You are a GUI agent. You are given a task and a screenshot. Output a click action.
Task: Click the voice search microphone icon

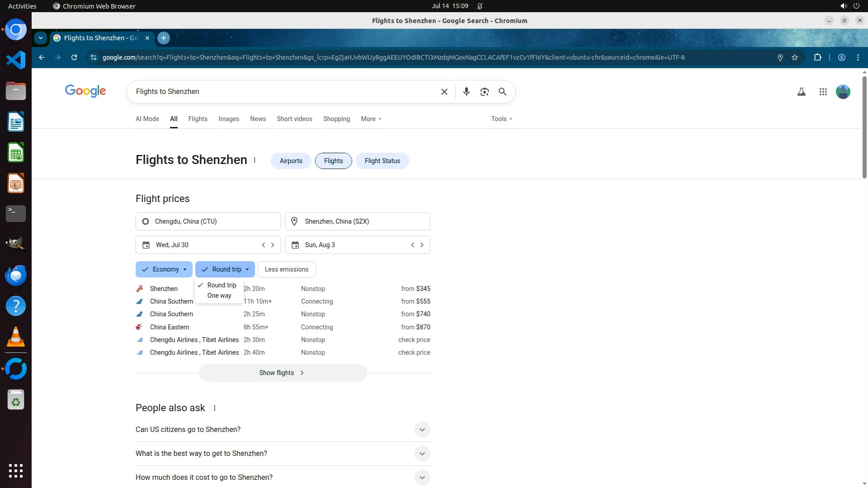pyautogui.click(x=466, y=92)
